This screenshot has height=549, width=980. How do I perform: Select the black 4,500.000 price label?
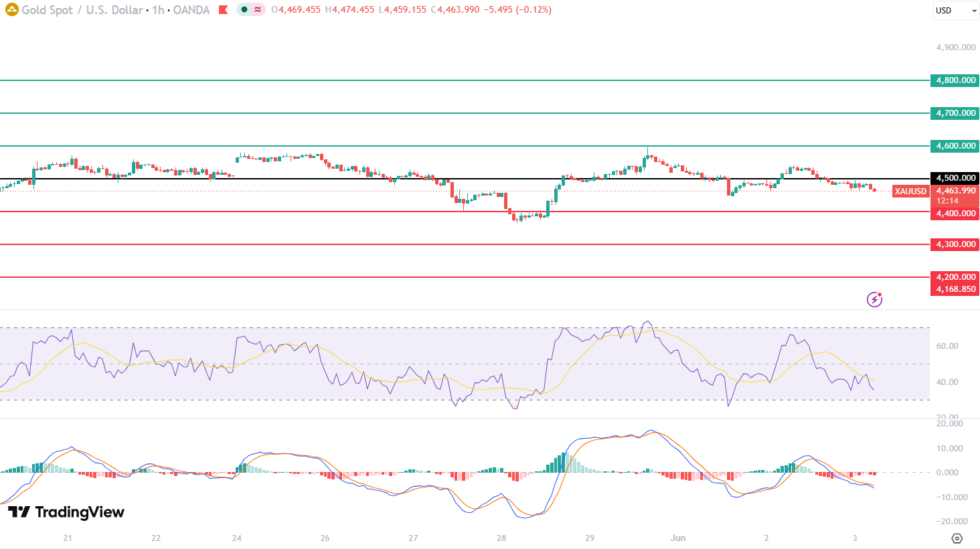tap(955, 178)
